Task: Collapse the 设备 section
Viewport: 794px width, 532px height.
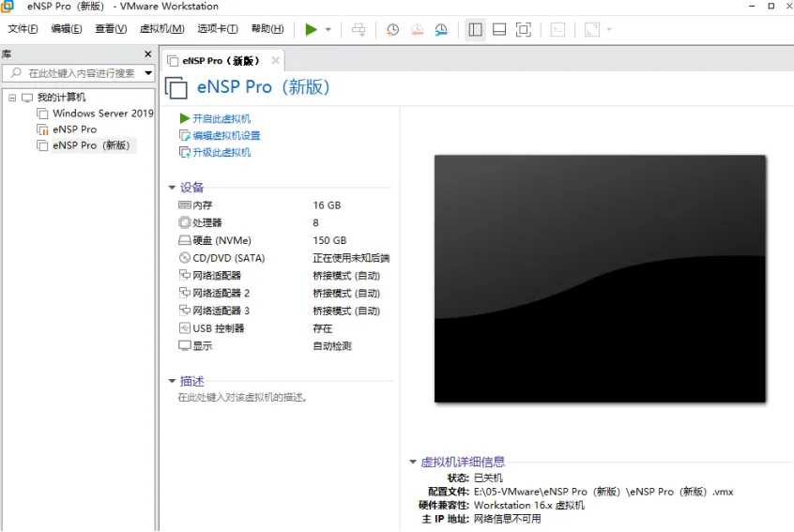Action: [172, 188]
